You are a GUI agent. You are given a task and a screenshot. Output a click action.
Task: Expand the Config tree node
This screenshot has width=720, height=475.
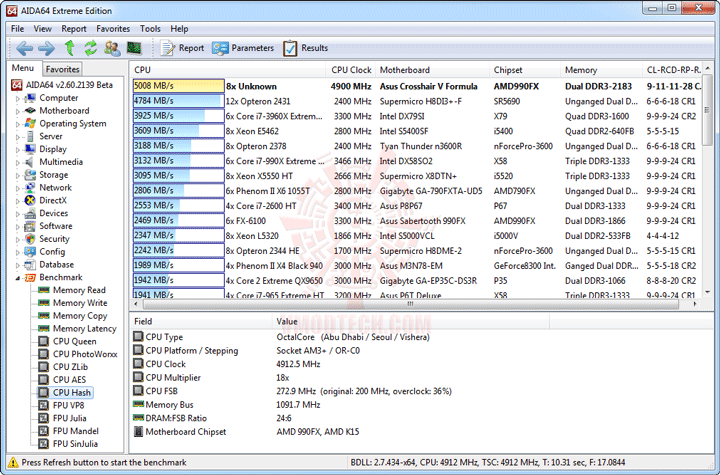tap(18, 252)
